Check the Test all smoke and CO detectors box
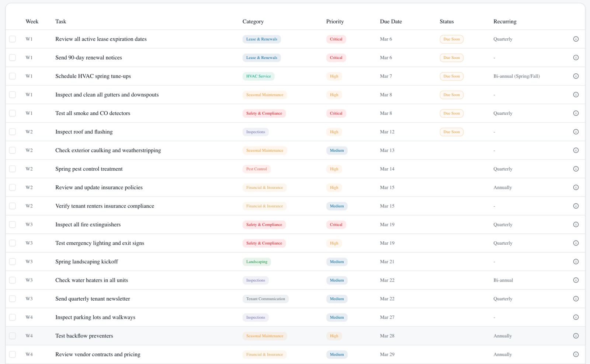This screenshot has width=590, height=364. coord(13,113)
